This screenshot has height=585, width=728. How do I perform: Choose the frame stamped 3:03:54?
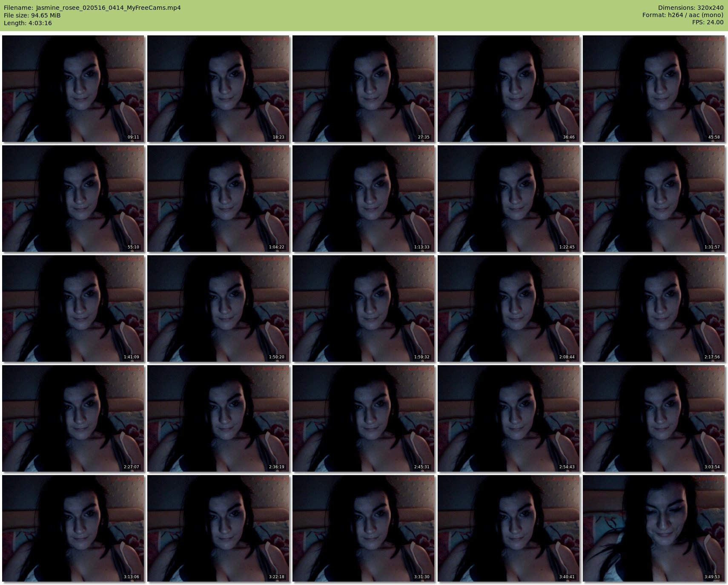[654, 418]
